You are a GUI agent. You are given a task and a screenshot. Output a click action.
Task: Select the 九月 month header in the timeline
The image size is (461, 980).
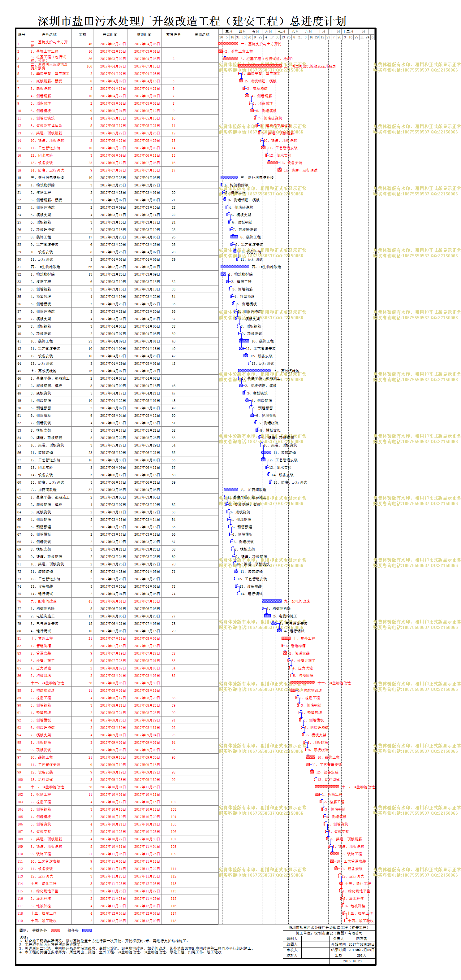coord(308,32)
